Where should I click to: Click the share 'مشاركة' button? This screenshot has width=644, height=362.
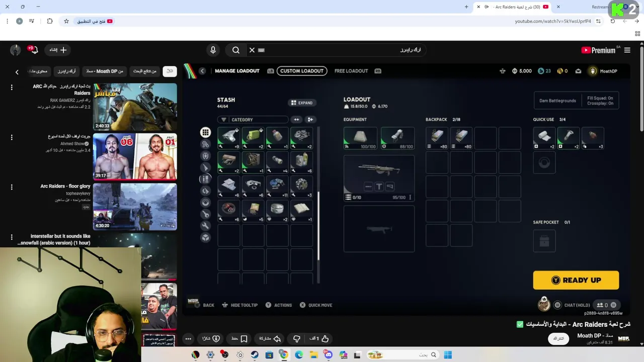[x=269, y=339]
